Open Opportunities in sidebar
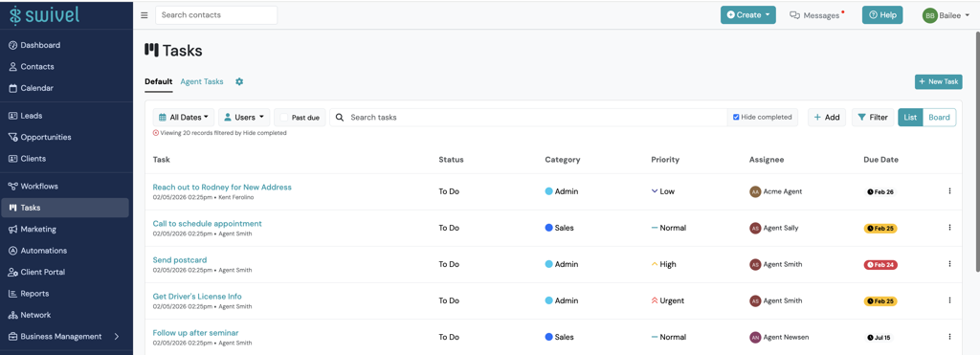The image size is (980, 355). [66, 137]
